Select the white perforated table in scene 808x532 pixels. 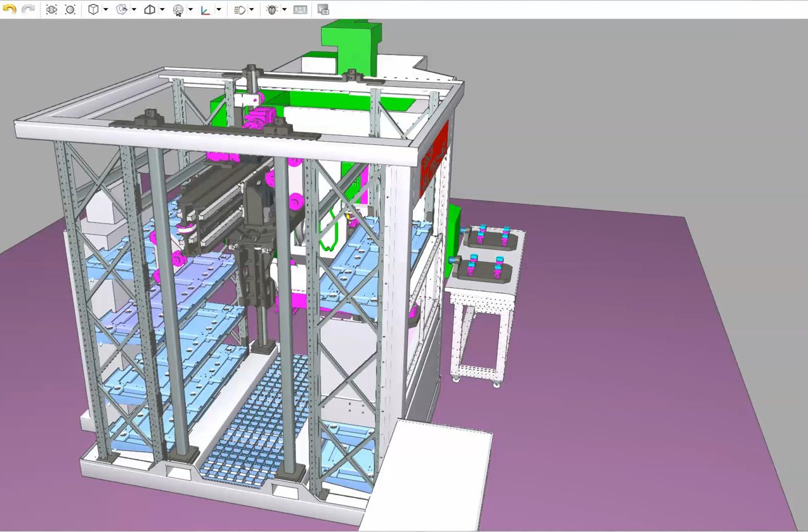[x=482, y=298]
